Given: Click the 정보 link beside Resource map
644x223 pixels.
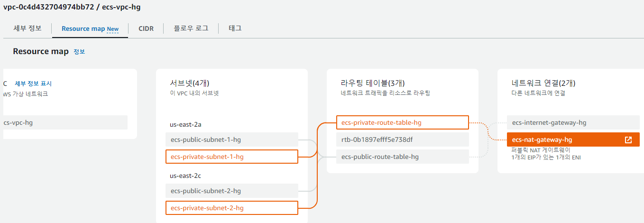Looking at the screenshot, I should 79,51.
